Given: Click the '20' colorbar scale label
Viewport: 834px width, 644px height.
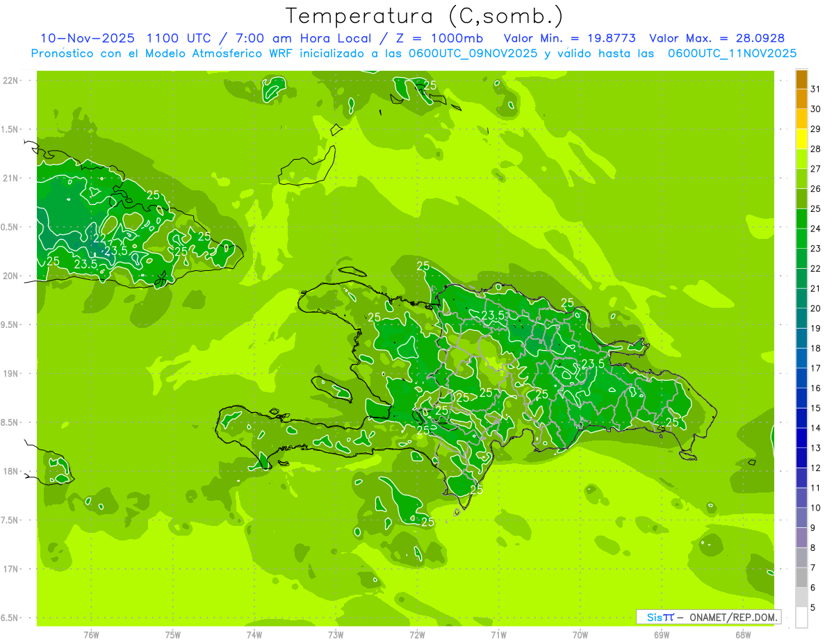Looking at the screenshot, I should pyautogui.click(x=816, y=308).
